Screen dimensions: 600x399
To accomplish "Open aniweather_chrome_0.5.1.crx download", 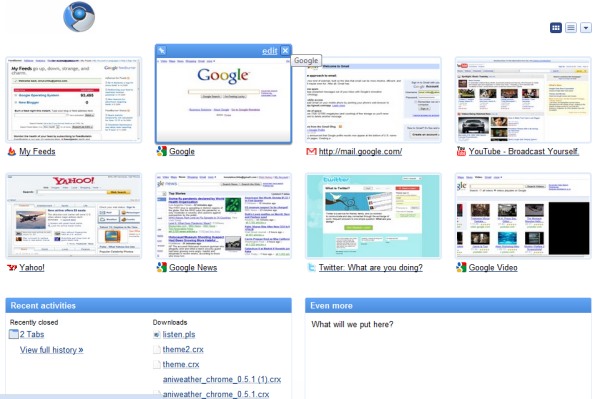I will click(x=216, y=394).
